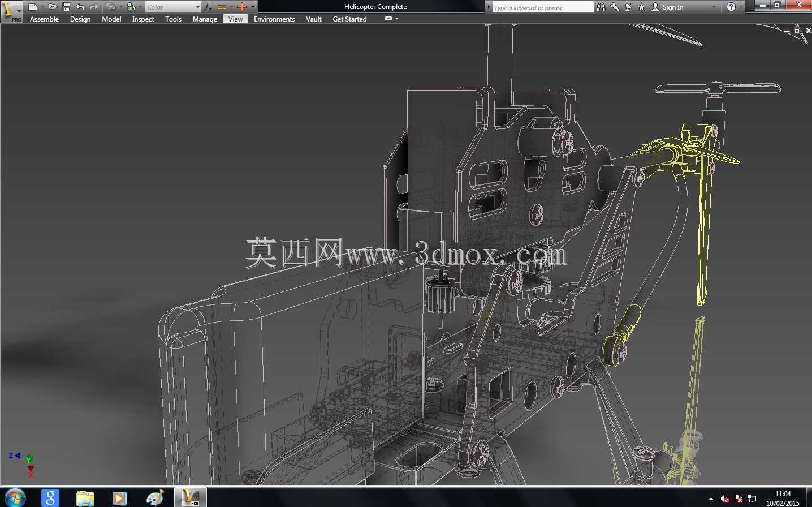812x507 pixels.
Task: Open the Windows Start orb
Action: click(15, 497)
